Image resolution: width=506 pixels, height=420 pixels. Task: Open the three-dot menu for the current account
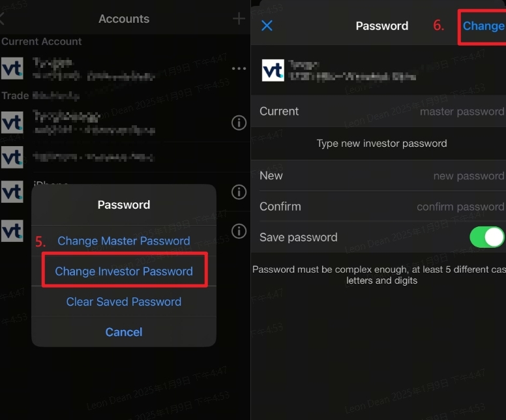(239, 68)
